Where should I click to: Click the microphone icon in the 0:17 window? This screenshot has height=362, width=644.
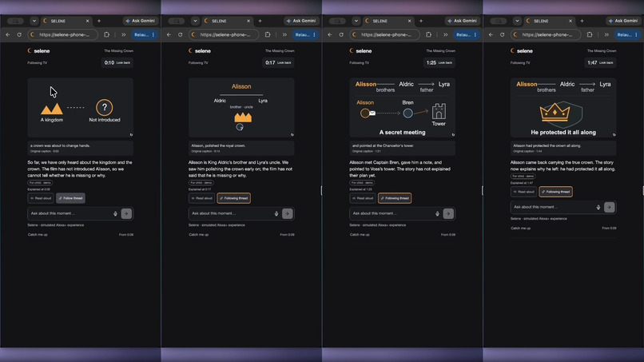click(276, 213)
